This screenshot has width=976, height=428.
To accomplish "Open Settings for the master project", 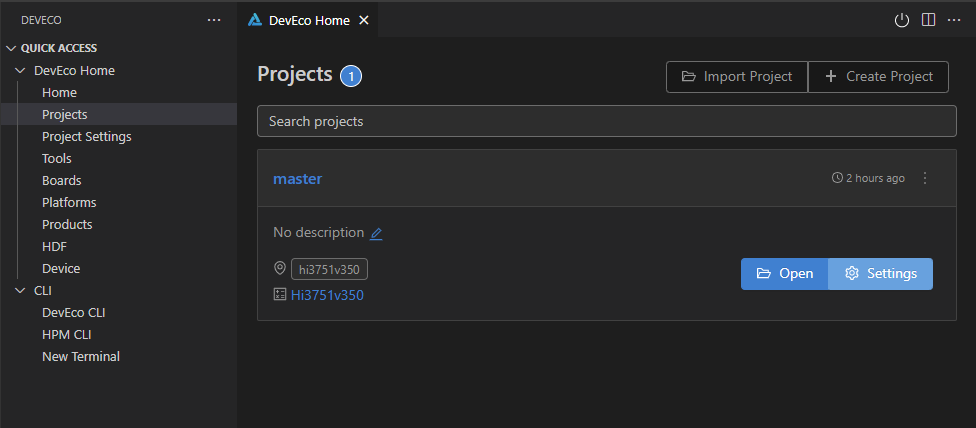I will (880, 274).
